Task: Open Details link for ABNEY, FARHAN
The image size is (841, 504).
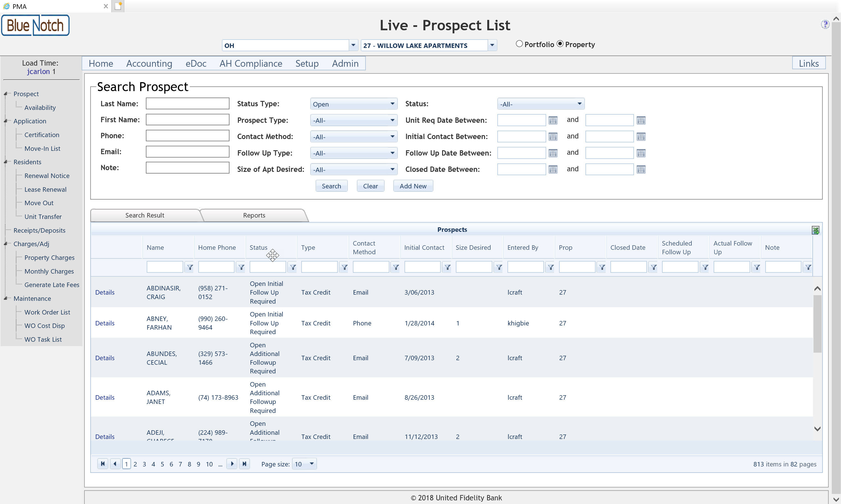Action: tap(105, 323)
